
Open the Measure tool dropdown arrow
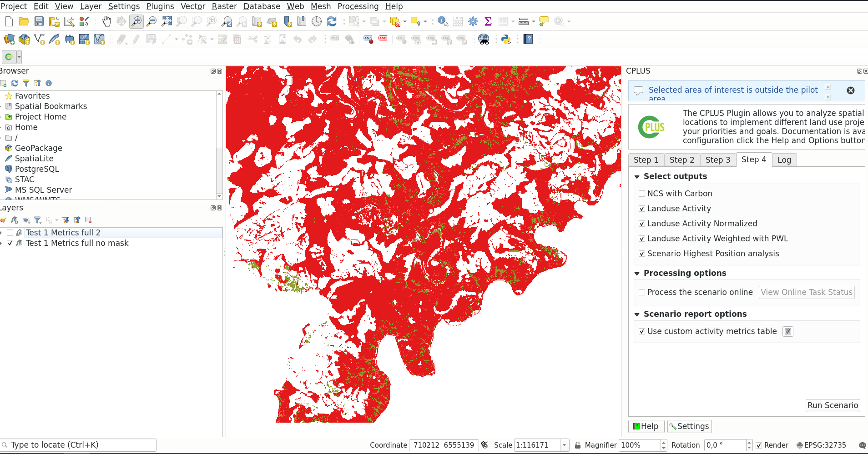(x=533, y=21)
